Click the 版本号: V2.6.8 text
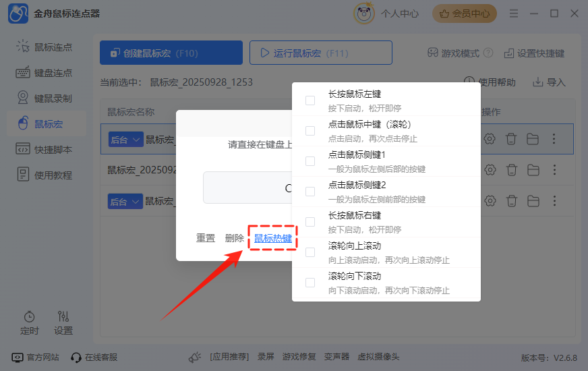 point(549,358)
